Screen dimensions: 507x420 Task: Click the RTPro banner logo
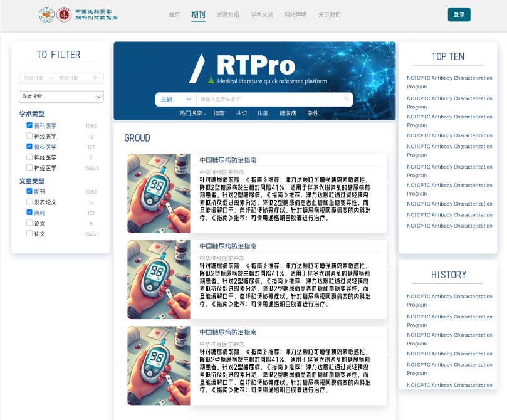(258, 68)
